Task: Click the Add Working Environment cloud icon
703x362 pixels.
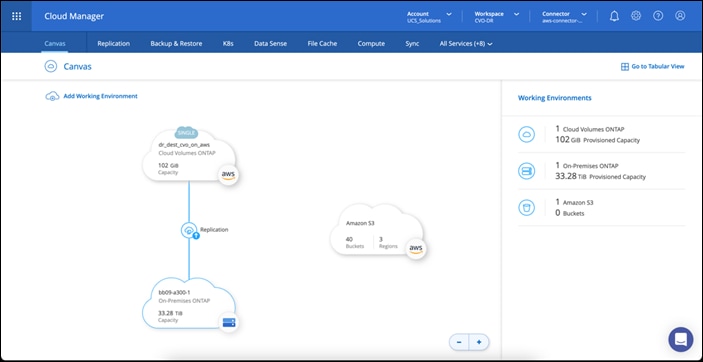Action: (x=52, y=96)
